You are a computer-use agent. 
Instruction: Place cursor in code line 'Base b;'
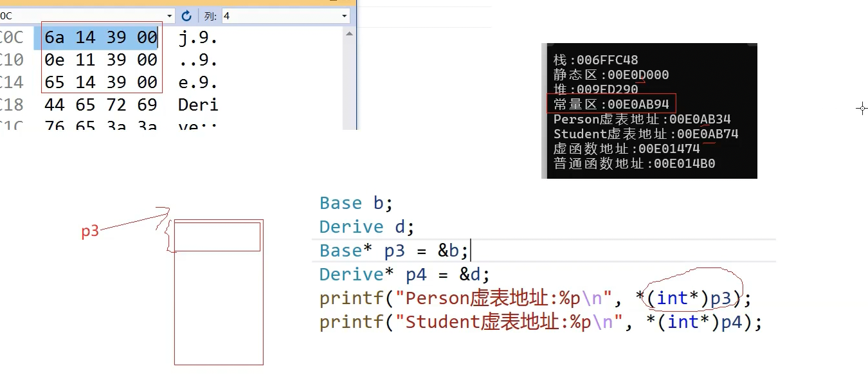click(356, 203)
